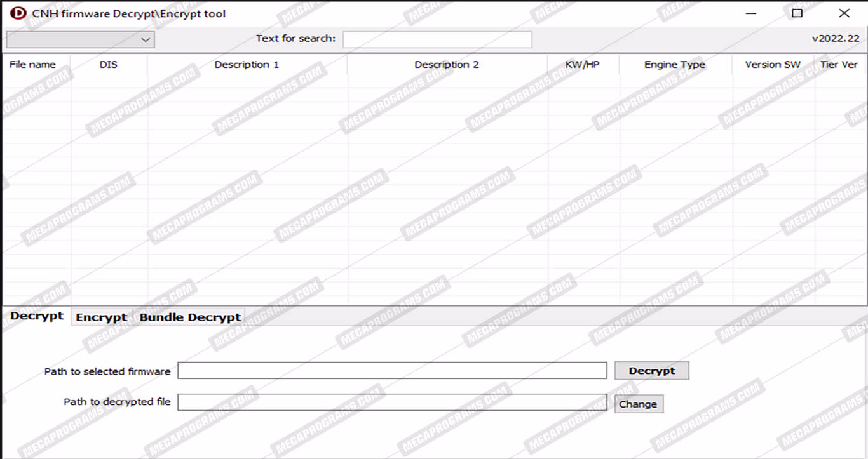Sort by the KW/HP column header

(582, 65)
